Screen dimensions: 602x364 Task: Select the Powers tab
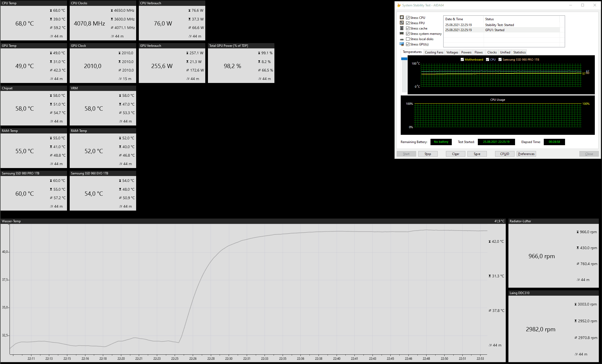[x=466, y=52]
